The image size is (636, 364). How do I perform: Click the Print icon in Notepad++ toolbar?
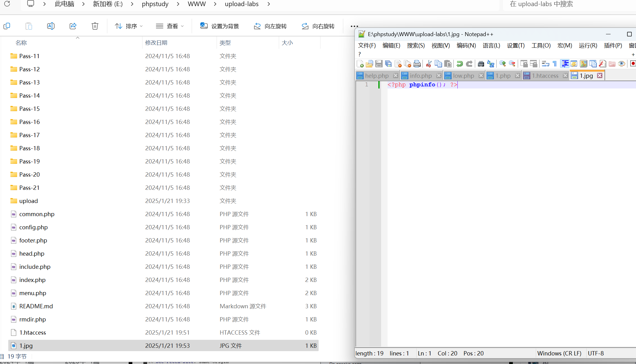tap(417, 64)
